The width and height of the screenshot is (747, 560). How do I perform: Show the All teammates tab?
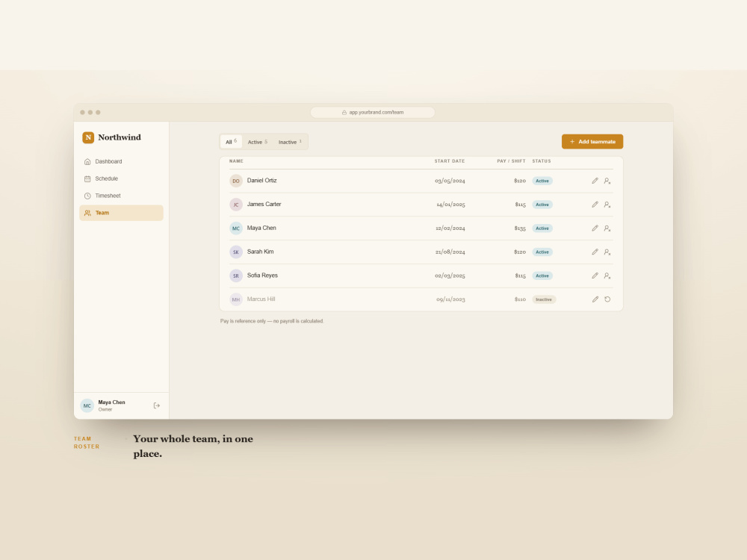pyautogui.click(x=231, y=142)
